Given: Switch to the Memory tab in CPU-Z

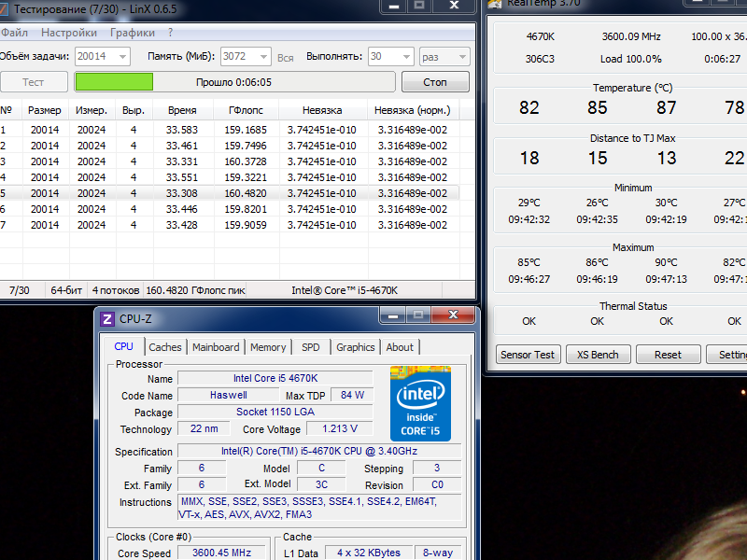Looking at the screenshot, I should [x=268, y=347].
